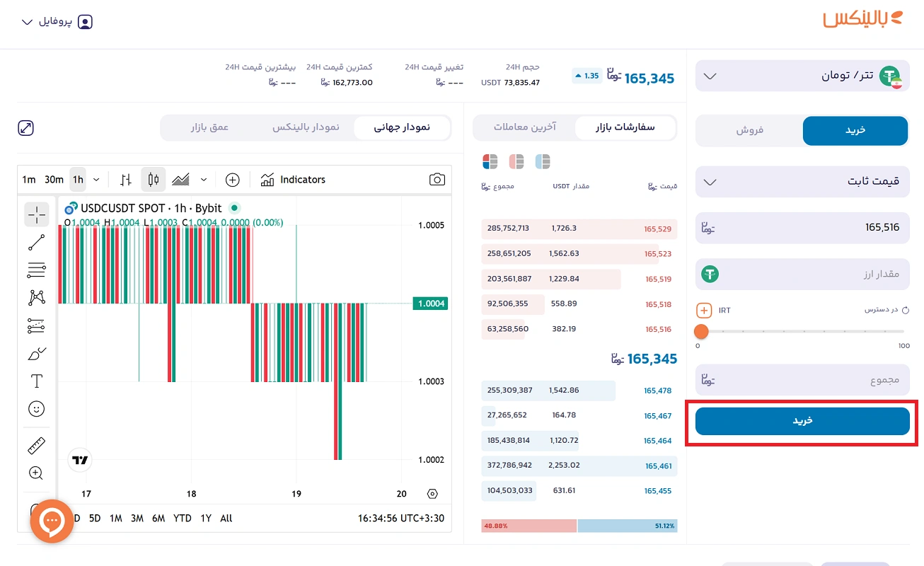This screenshot has height=566, width=924.
Task: Select the trend line drawing tool
Action: pos(37,242)
